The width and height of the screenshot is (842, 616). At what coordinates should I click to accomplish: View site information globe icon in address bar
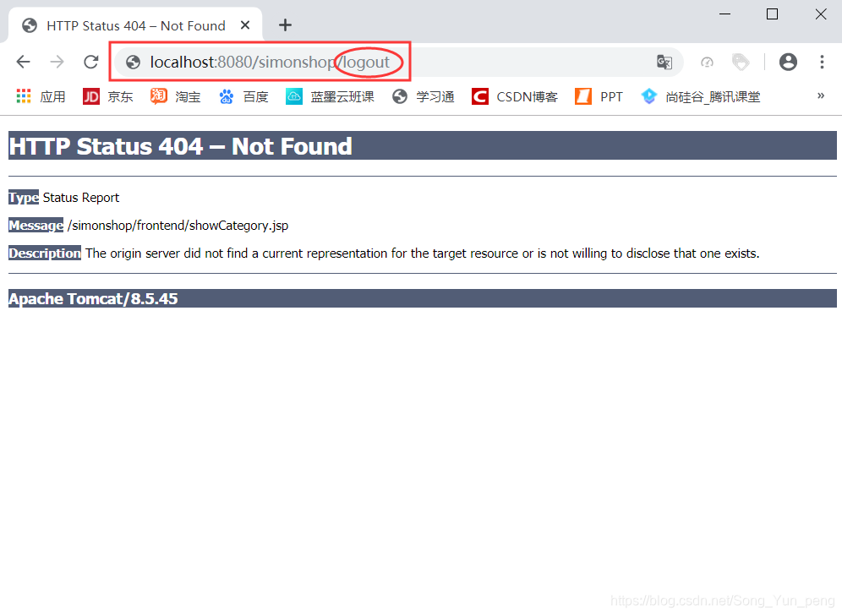click(x=134, y=63)
